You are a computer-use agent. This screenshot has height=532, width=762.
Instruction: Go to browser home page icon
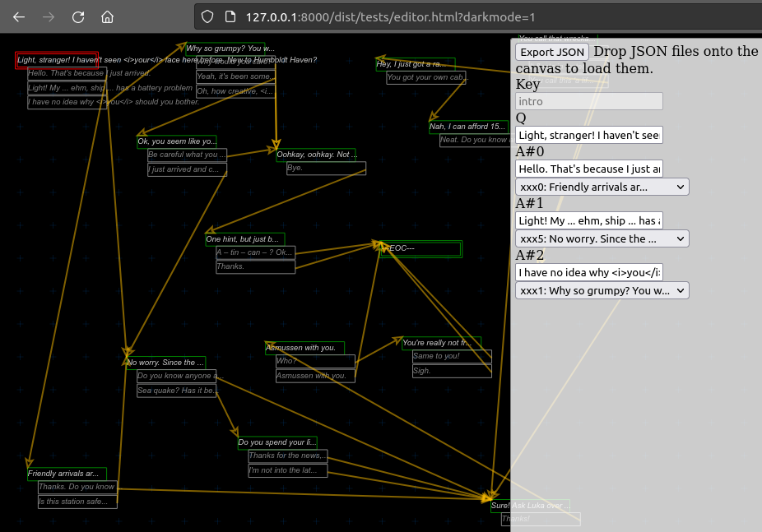107,16
